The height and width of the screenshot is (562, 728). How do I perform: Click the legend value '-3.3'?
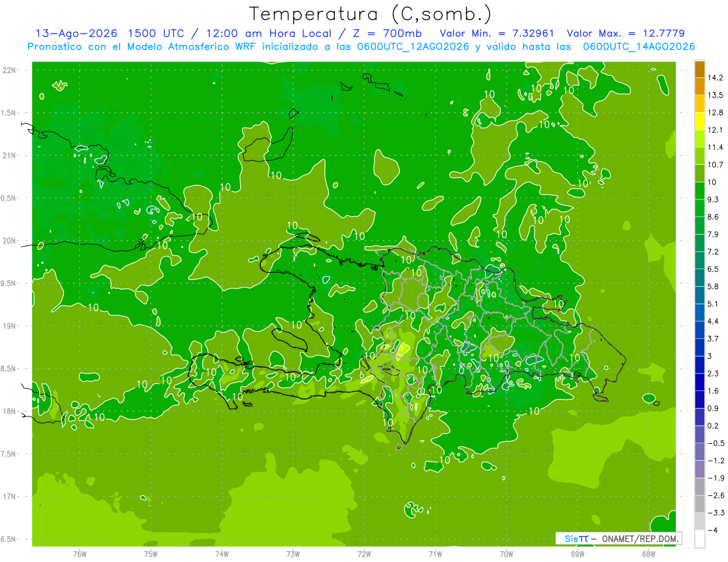point(716,513)
